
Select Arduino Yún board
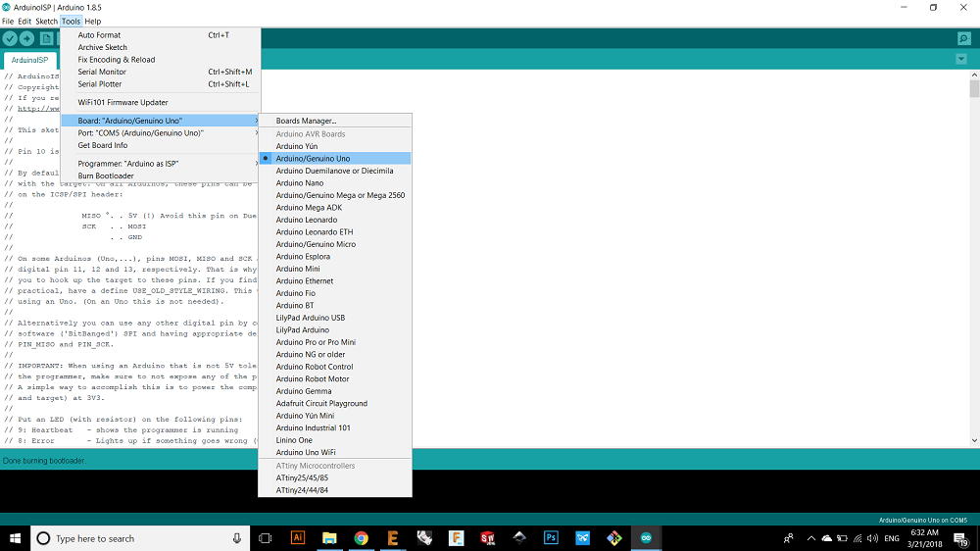[335, 146]
